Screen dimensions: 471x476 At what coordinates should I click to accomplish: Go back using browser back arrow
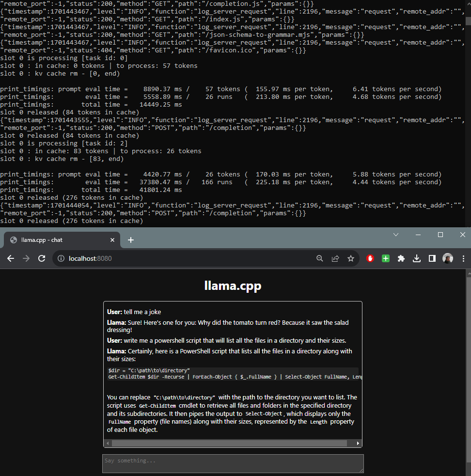11,258
